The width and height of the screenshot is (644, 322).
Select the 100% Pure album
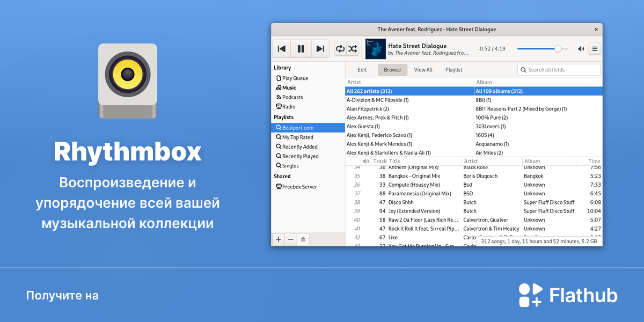(538, 118)
